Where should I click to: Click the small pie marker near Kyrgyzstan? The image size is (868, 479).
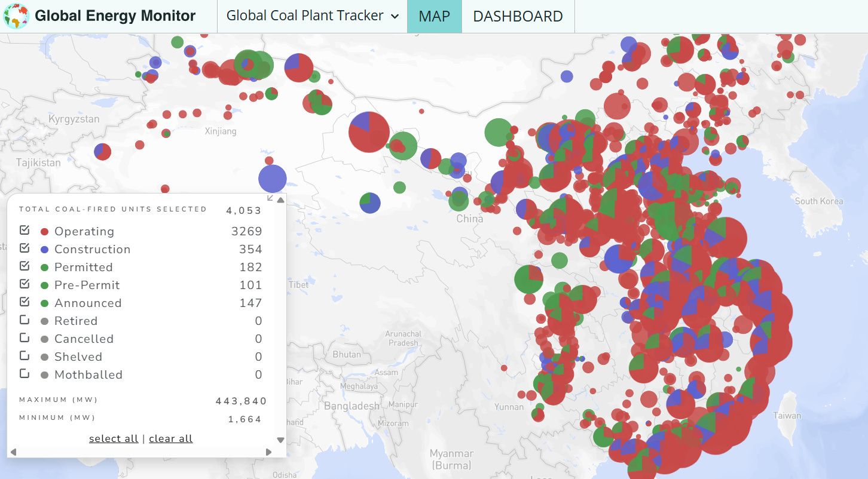pos(102,152)
